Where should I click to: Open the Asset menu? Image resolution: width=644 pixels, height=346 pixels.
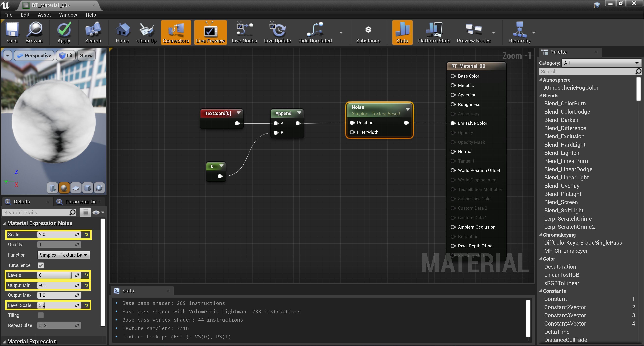(x=44, y=15)
